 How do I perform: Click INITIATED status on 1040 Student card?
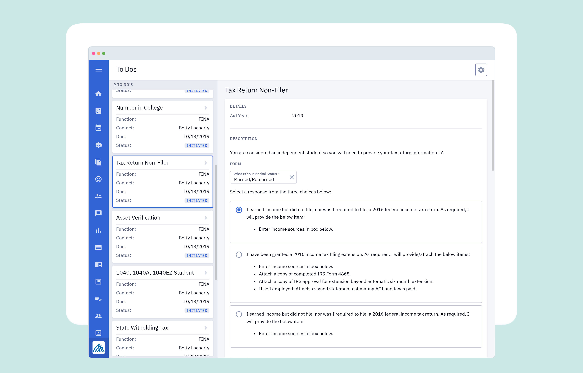click(x=197, y=310)
